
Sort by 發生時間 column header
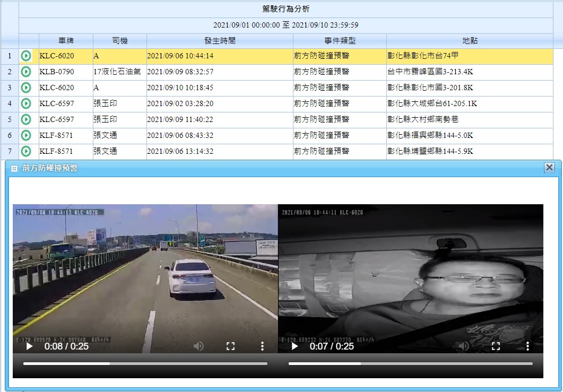(x=220, y=41)
